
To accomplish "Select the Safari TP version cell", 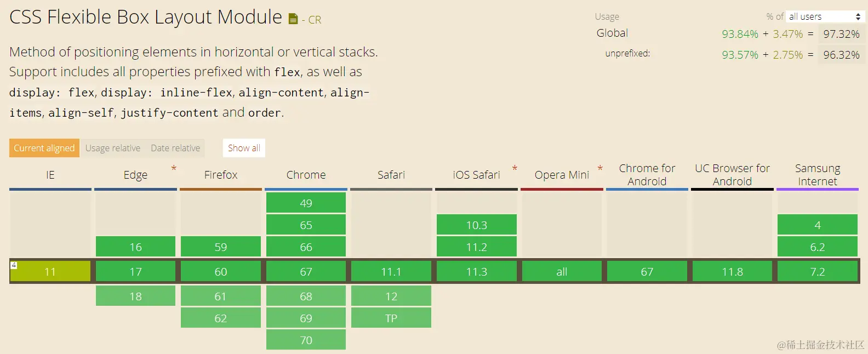I will (391, 318).
